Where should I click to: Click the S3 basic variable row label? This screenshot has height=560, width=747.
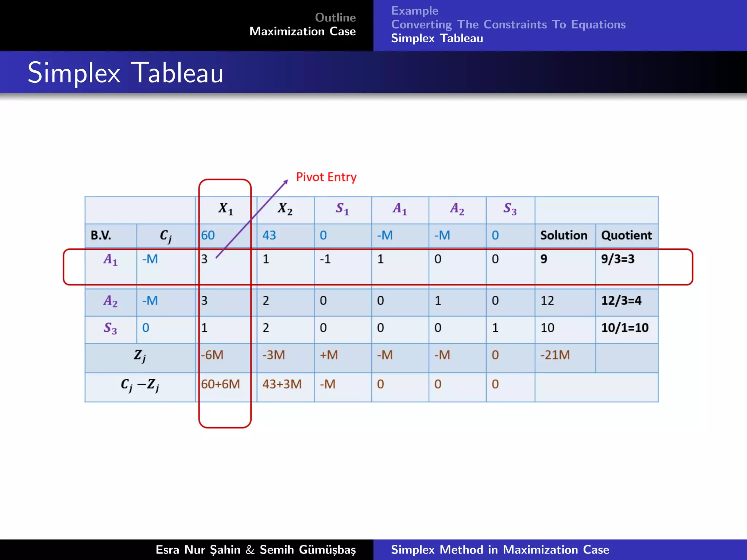[x=110, y=328]
